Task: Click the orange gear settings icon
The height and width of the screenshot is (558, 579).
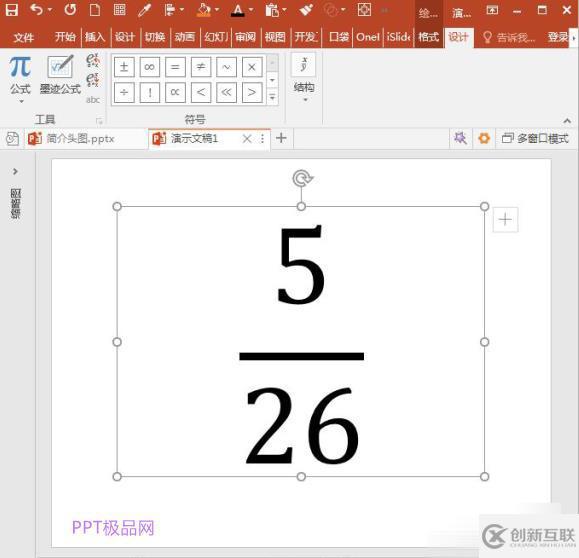Action: (x=484, y=138)
